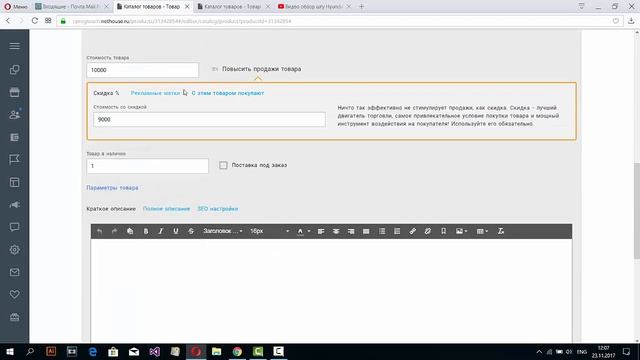The width and height of the screenshot is (640, 360).
Task: Open Visual Studio from taskbar
Action: [x=155, y=351]
